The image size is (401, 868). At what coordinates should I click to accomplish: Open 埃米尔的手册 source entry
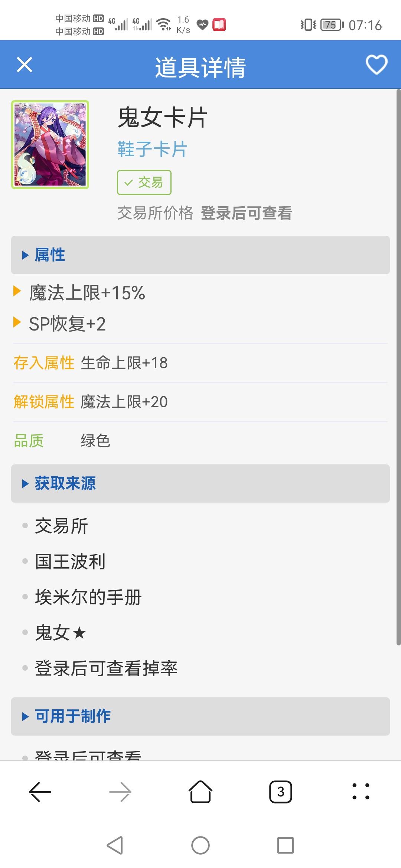pyautogui.click(x=88, y=597)
